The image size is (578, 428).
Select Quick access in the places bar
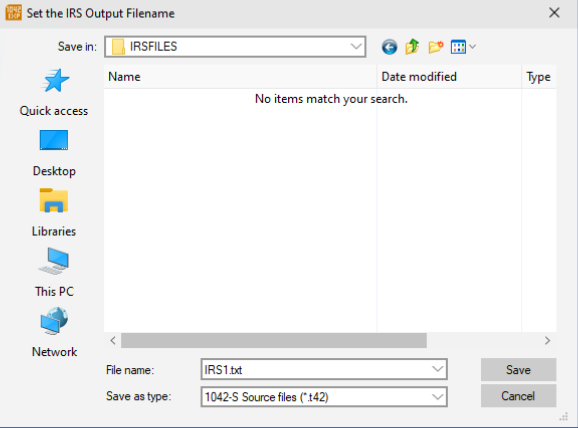54,93
